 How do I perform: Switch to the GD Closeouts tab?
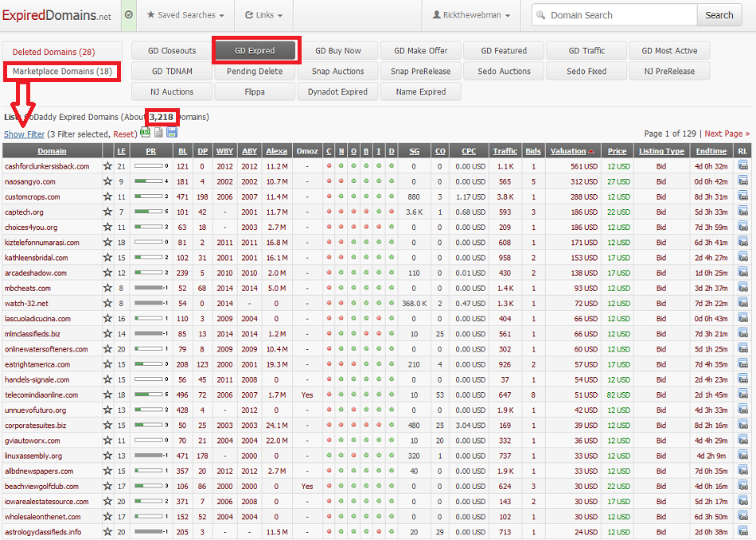(x=172, y=51)
